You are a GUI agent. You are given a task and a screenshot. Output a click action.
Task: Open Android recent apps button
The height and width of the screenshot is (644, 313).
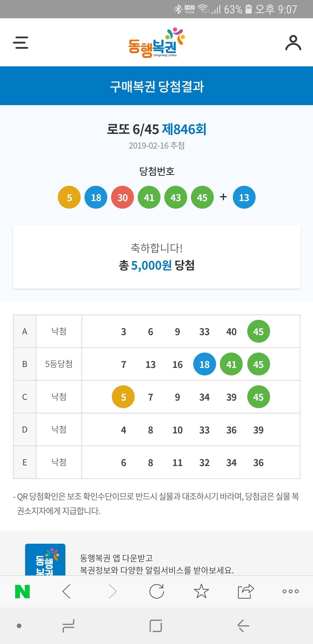(68, 626)
